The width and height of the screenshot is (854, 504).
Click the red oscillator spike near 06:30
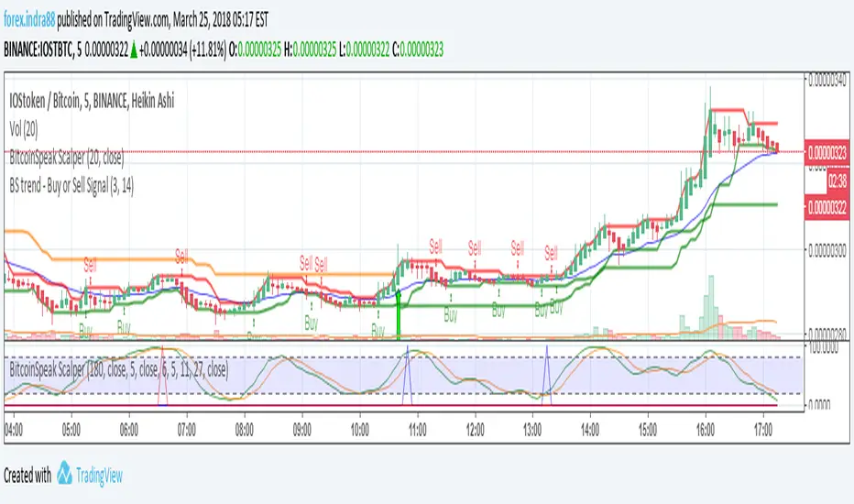162,376
